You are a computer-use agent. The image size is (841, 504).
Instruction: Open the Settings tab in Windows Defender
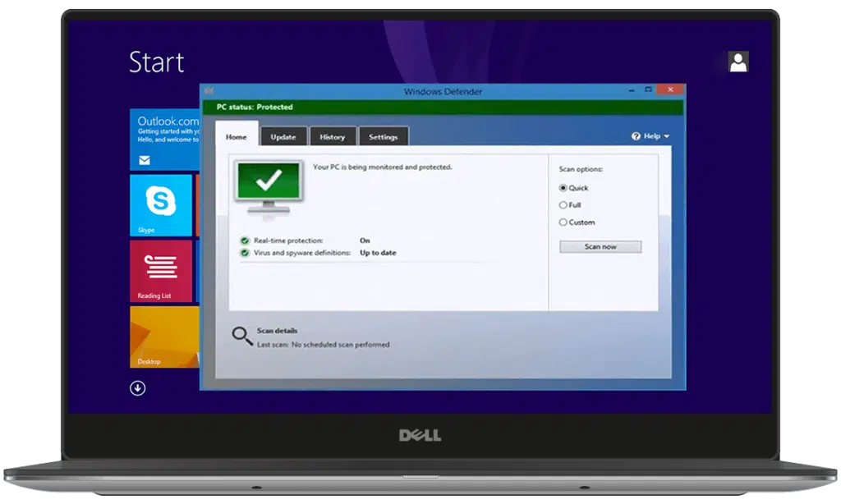pyautogui.click(x=383, y=137)
